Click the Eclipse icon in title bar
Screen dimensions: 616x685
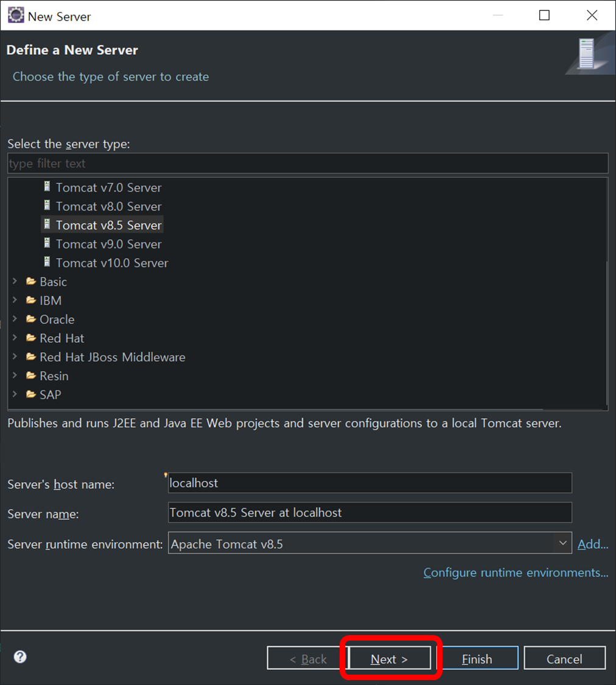point(16,15)
